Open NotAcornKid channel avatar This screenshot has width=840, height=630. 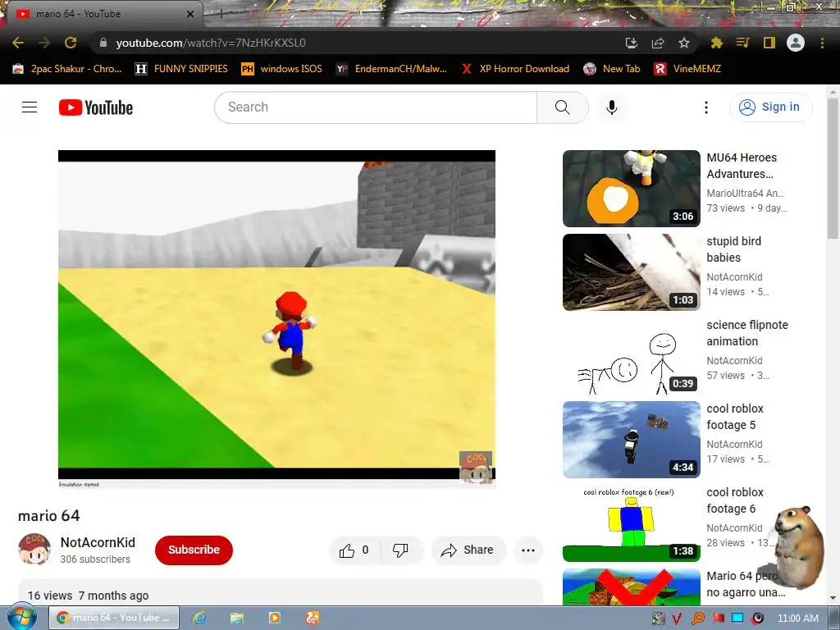34,549
